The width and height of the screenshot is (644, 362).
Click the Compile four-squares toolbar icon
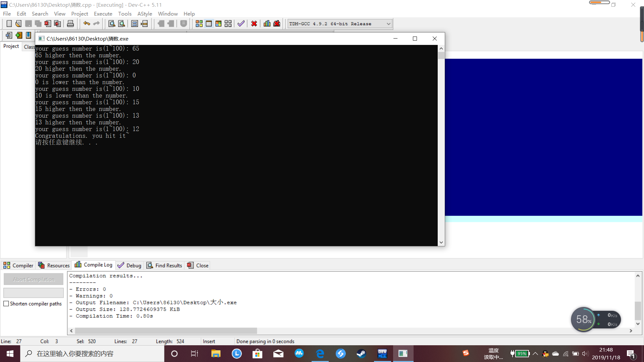click(x=199, y=23)
